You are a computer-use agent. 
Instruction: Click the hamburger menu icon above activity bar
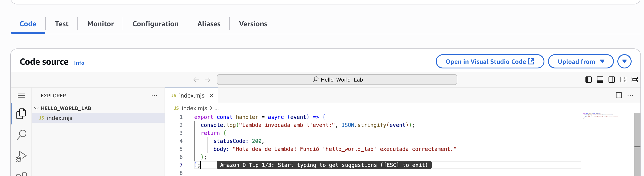[21, 95]
